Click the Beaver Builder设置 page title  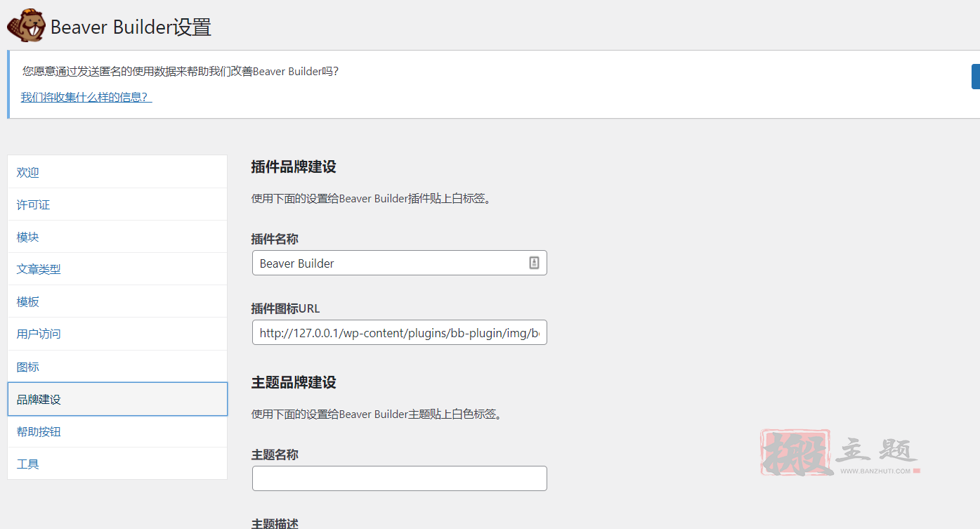[x=131, y=27]
